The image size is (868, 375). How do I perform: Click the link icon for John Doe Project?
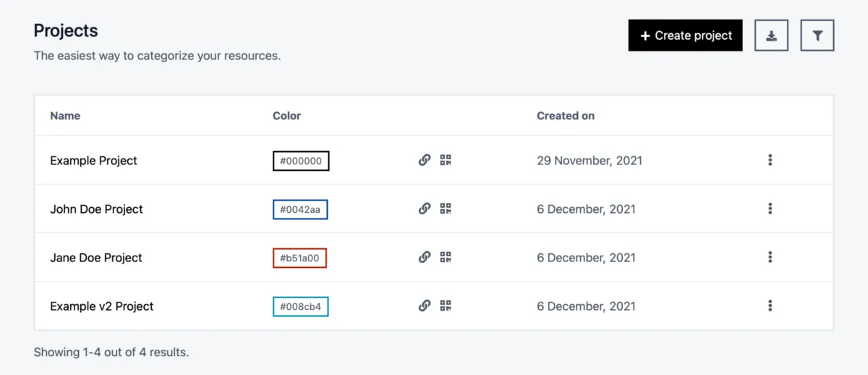point(425,208)
